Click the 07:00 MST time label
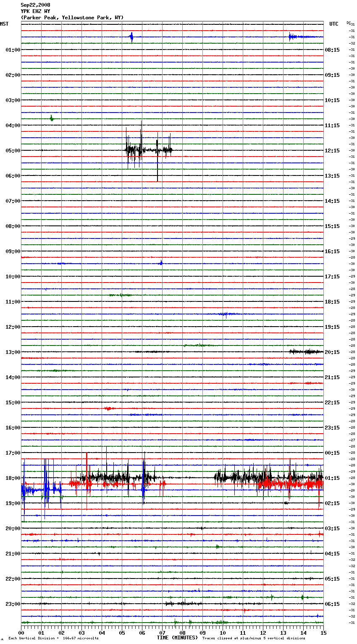Image resolution: width=357 pixels, height=644 pixels. (13, 201)
